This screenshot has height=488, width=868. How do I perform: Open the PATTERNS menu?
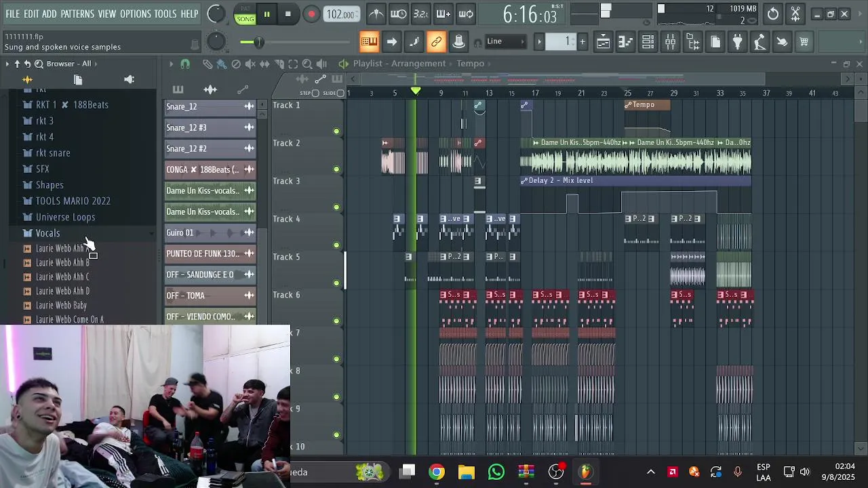point(77,14)
